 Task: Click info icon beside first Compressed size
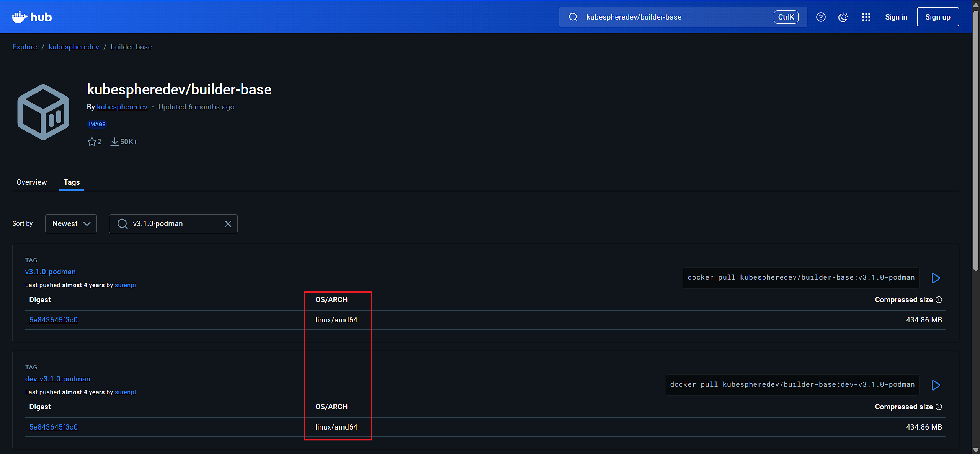[x=939, y=300]
